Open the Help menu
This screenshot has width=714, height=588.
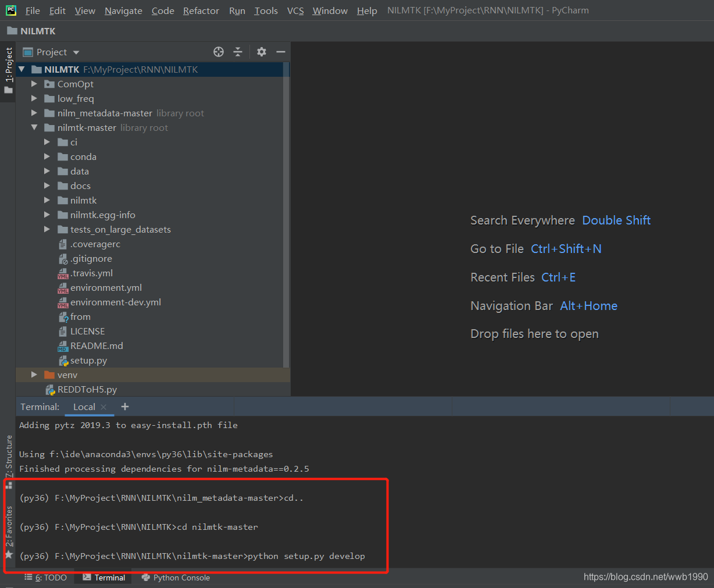(x=367, y=10)
